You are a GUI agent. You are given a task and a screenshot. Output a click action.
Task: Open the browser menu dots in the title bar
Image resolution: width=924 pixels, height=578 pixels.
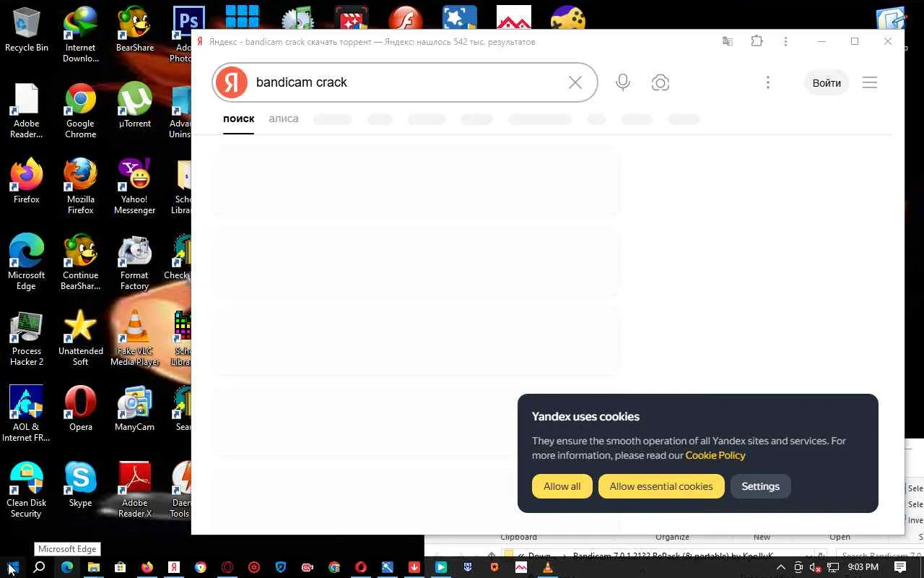785,41
